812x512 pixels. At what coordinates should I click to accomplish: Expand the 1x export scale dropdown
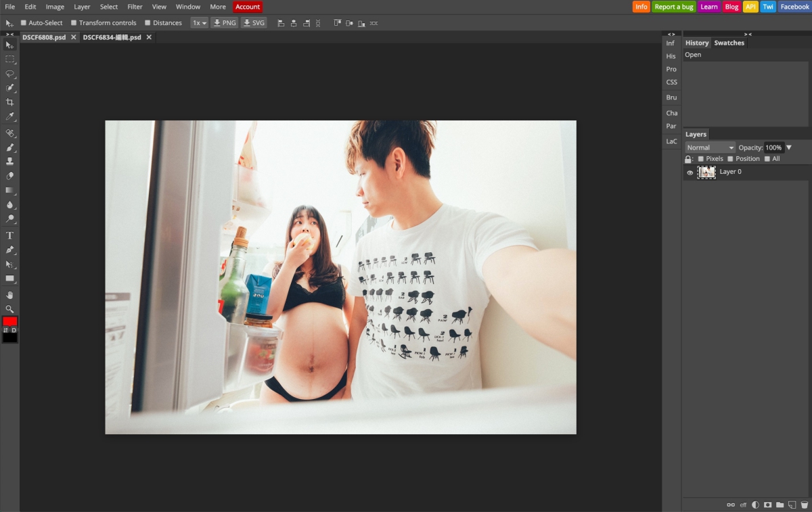pos(199,23)
